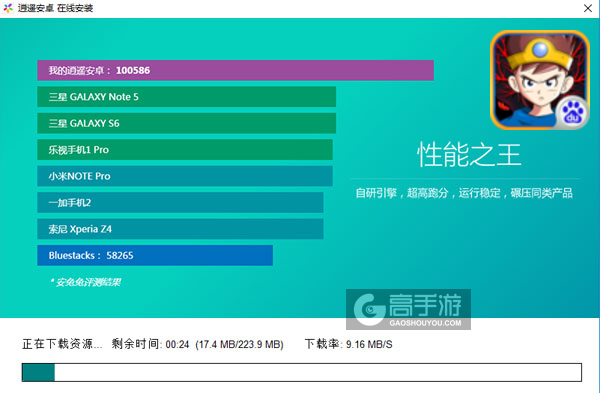Viewport: 600px width, 393px height.
Task: Click the (17.4 MB/223.9 MB) size text
Action: pyautogui.click(x=239, y=344)
